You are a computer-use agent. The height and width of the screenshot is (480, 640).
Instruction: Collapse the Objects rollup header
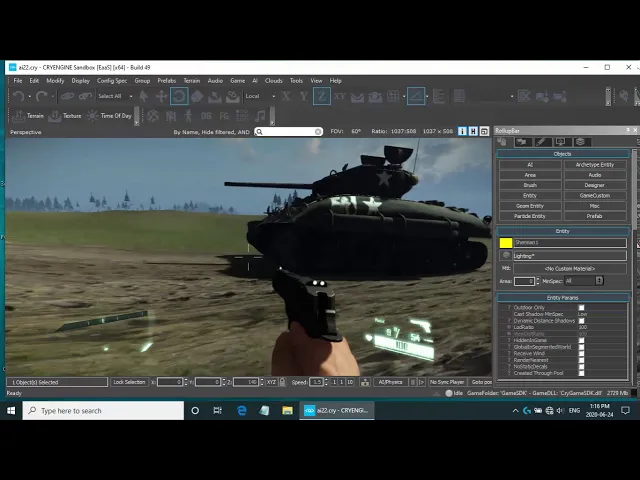pyautogui.click(x=562, y=154)
